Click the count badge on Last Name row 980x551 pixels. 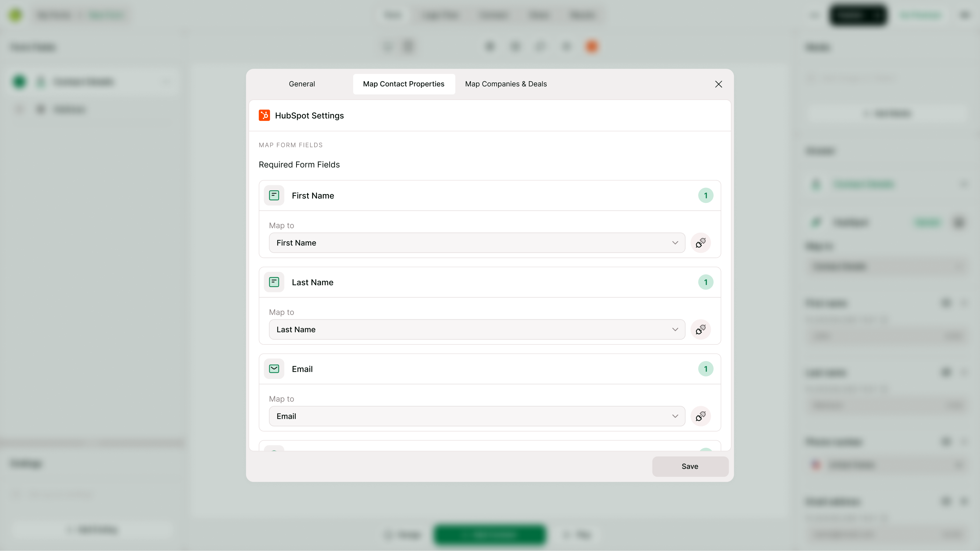click(705, 282)
